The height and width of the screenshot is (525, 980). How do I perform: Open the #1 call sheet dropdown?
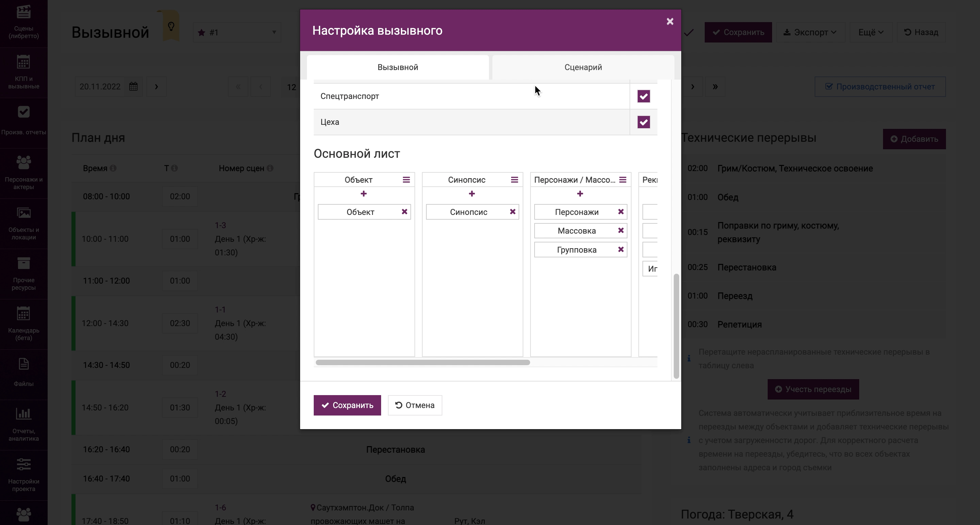pos(237,32)
